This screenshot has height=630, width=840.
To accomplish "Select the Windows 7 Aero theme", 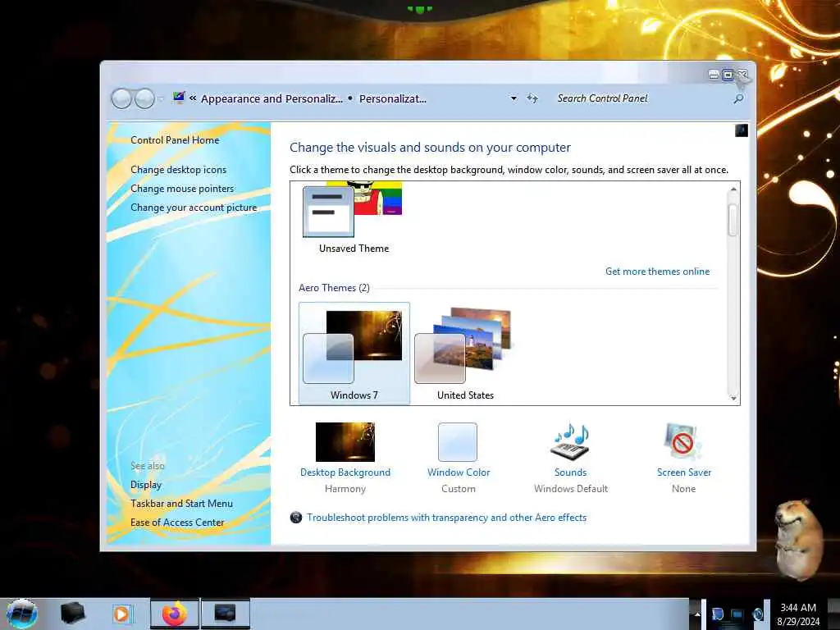I will pyautogui.click(x=354, y=353).
